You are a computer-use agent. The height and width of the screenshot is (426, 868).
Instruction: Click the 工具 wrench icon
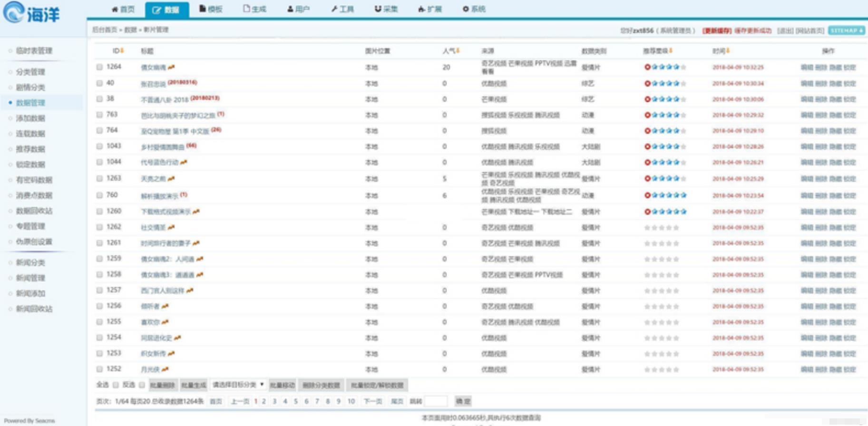[x=334, y=9]
